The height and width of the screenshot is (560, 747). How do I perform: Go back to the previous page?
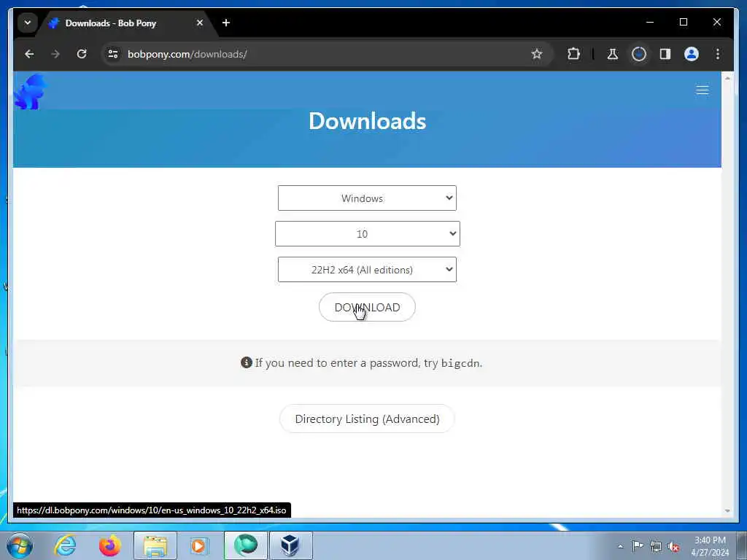coord(29,54)
